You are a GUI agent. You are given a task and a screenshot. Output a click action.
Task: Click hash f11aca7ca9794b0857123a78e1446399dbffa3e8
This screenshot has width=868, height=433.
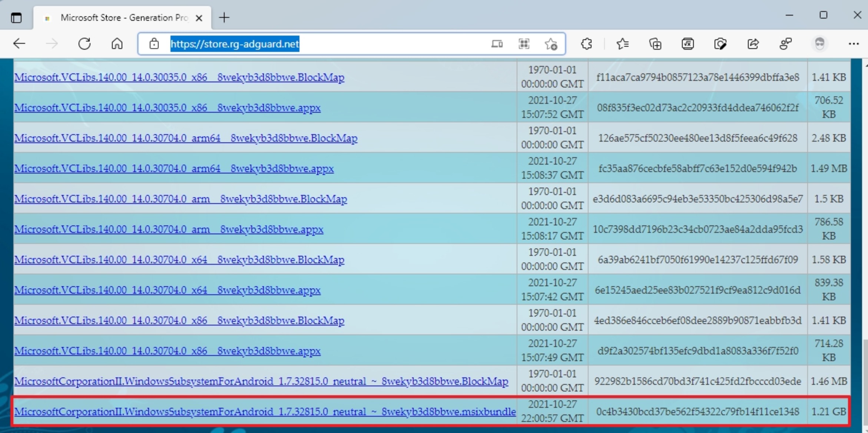[698, 77]
